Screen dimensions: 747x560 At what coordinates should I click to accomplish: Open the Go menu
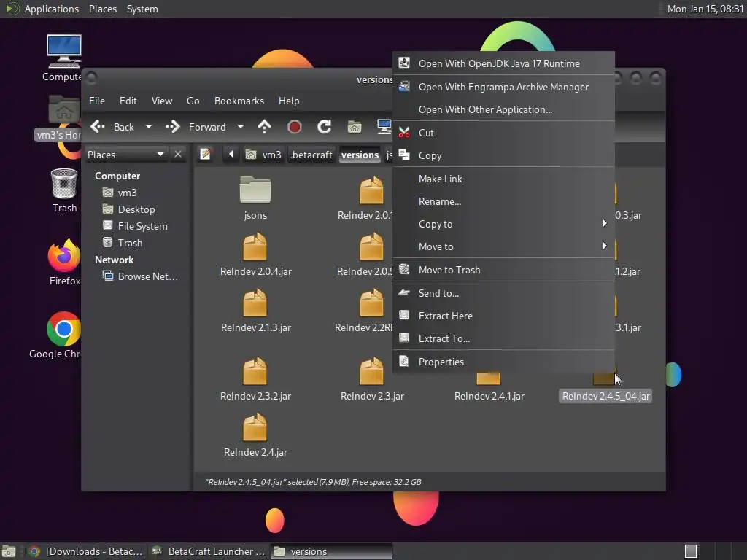(x=193, y=101)
